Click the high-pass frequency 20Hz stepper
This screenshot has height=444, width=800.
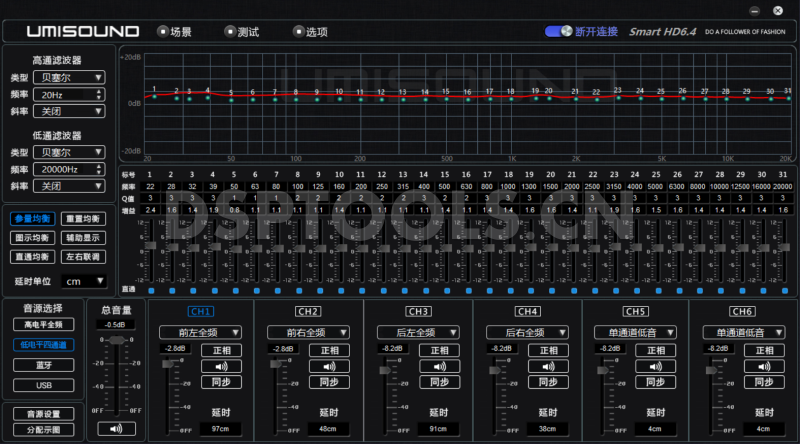(98, 94)
